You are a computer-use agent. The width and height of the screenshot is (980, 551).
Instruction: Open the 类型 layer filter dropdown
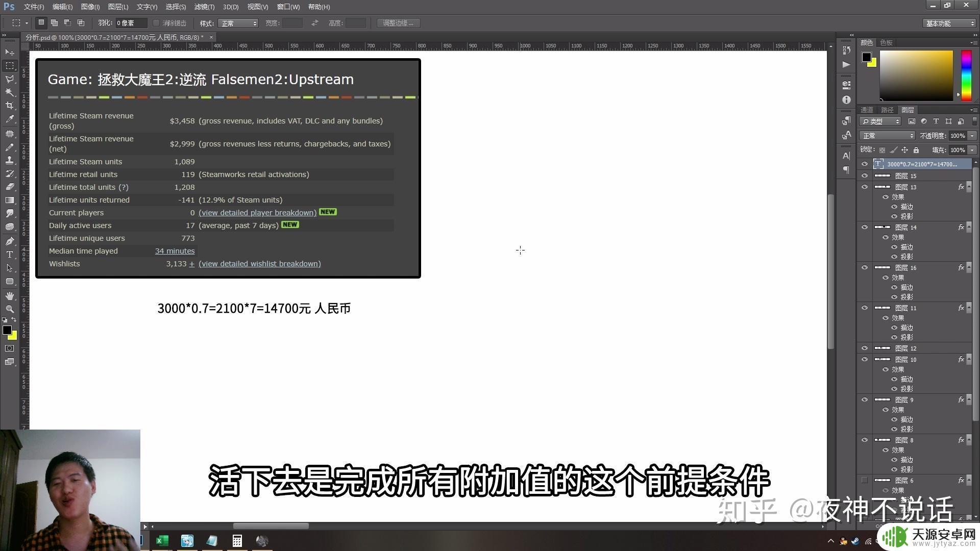880,121
